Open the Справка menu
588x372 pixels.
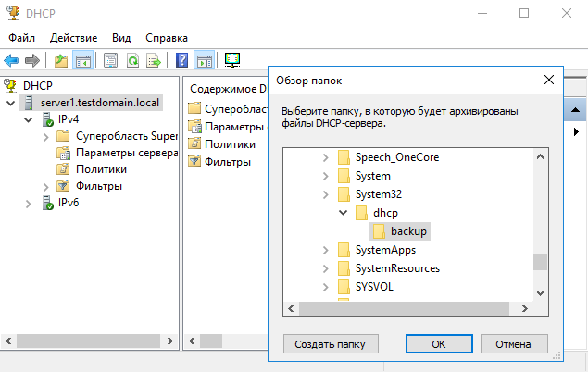pyautogui.click(x=167, y=38)
